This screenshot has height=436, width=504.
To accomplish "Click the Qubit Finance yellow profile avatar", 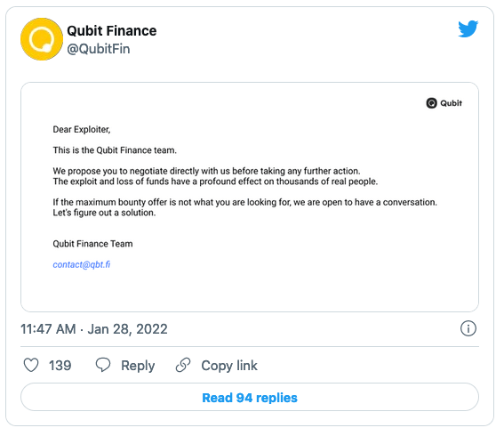I will point(42,39).
